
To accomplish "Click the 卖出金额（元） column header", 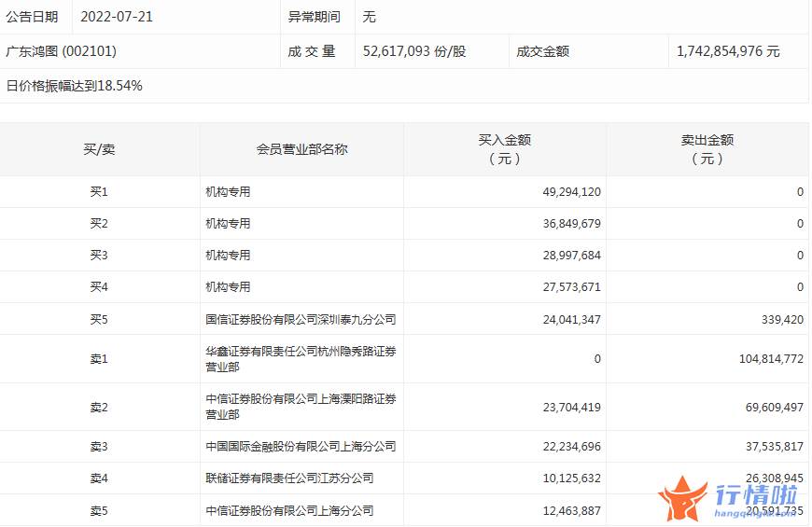I will 707,149.
